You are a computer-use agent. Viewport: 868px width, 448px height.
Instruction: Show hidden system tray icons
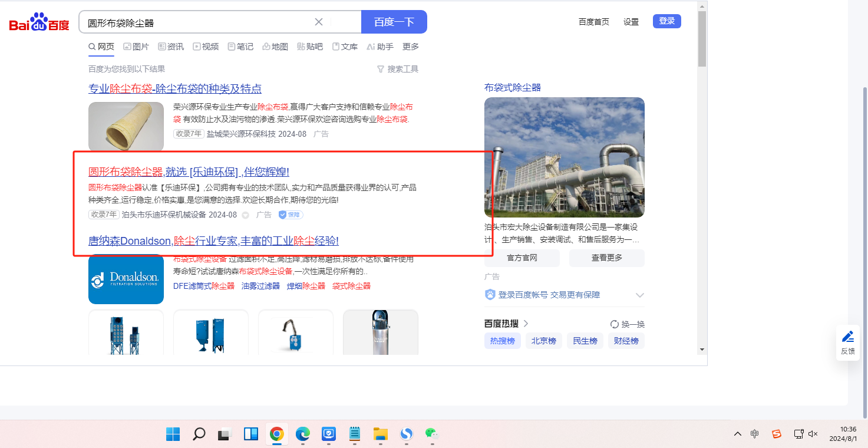pyautogui.click(x=738, y=434)
